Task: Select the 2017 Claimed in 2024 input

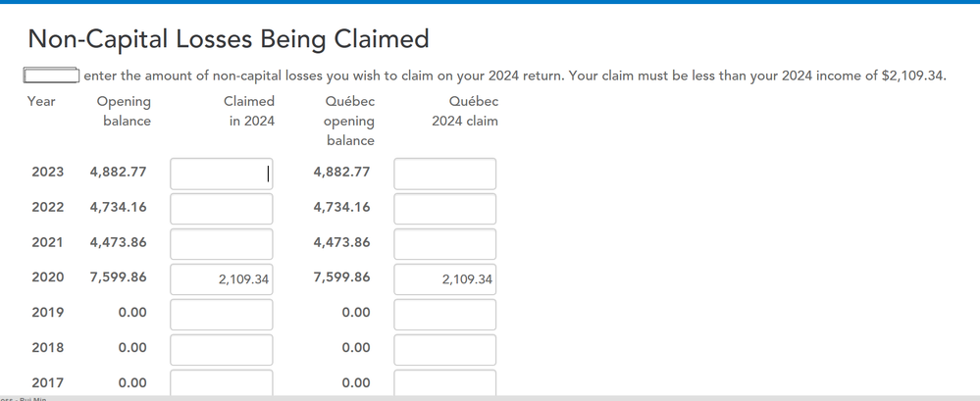Action: click(221, 382)
